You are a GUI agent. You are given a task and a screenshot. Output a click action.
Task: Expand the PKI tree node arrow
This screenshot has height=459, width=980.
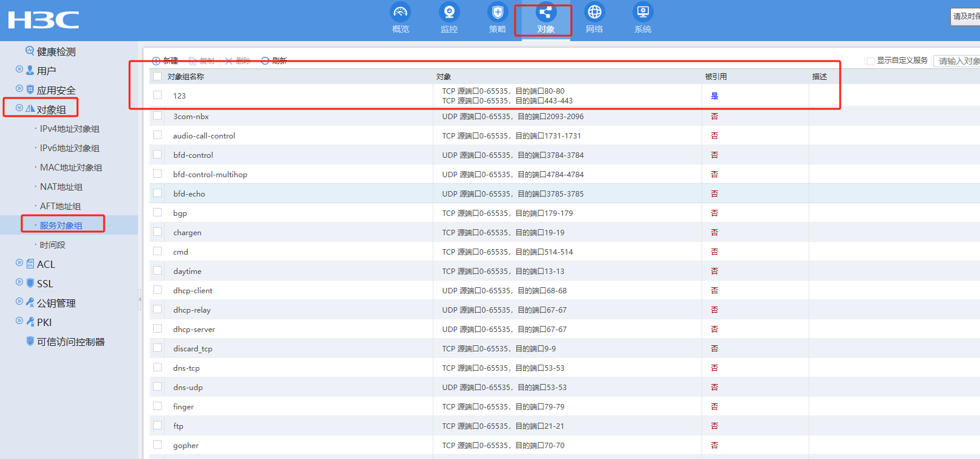pyautogui.click(x=19, y=321)
